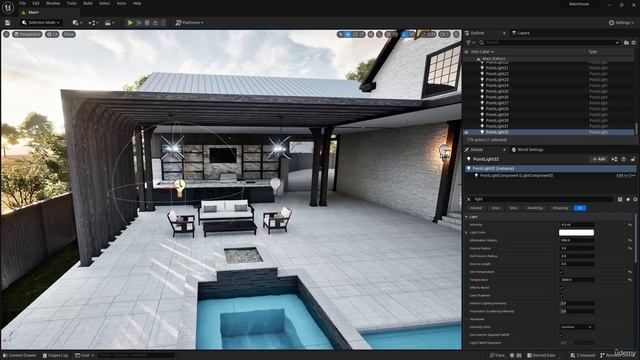Open the surface snapping options icon

click(x=380, y=34)
